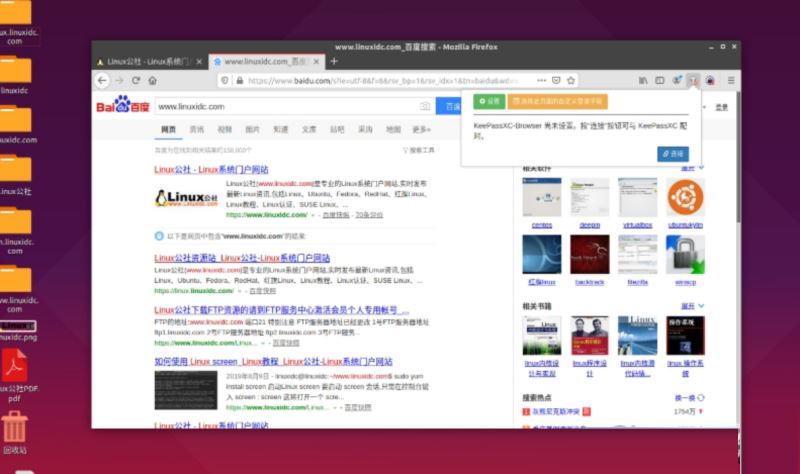Open the PDF file icon on desktop
Screen dimensions: 800x474
tap(15, 375)
